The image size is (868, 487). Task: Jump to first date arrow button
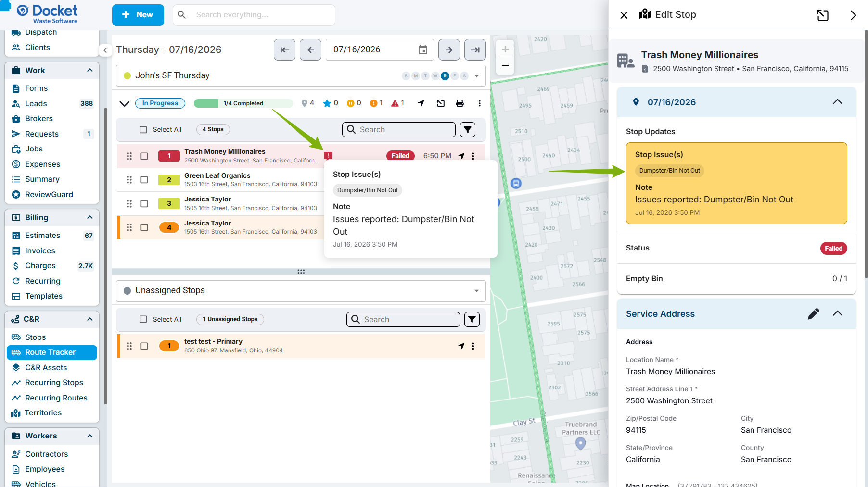(284, 50)
